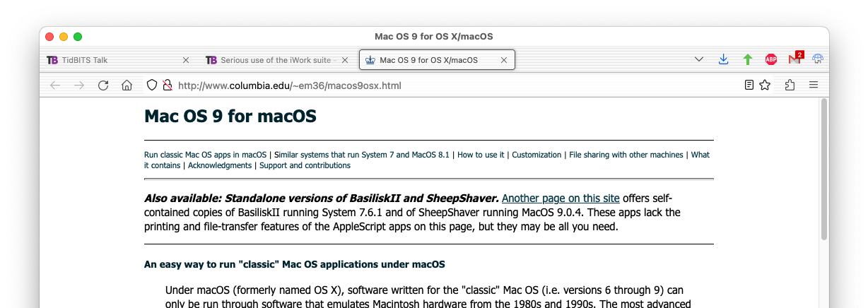This screenshot has width=868, height=308.
Task: Follow the What it contains link
Action: 427,160
